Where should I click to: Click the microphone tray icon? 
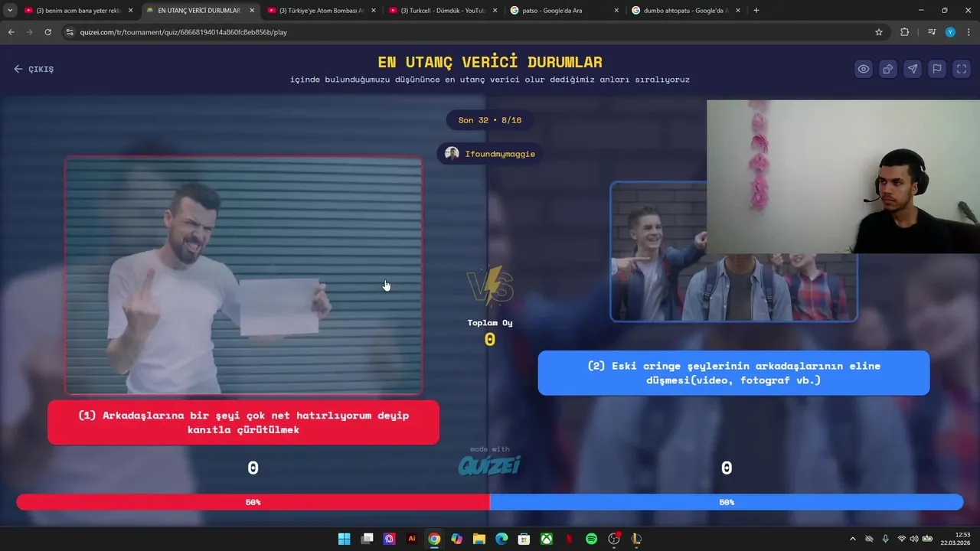click(x=886, y=539)
